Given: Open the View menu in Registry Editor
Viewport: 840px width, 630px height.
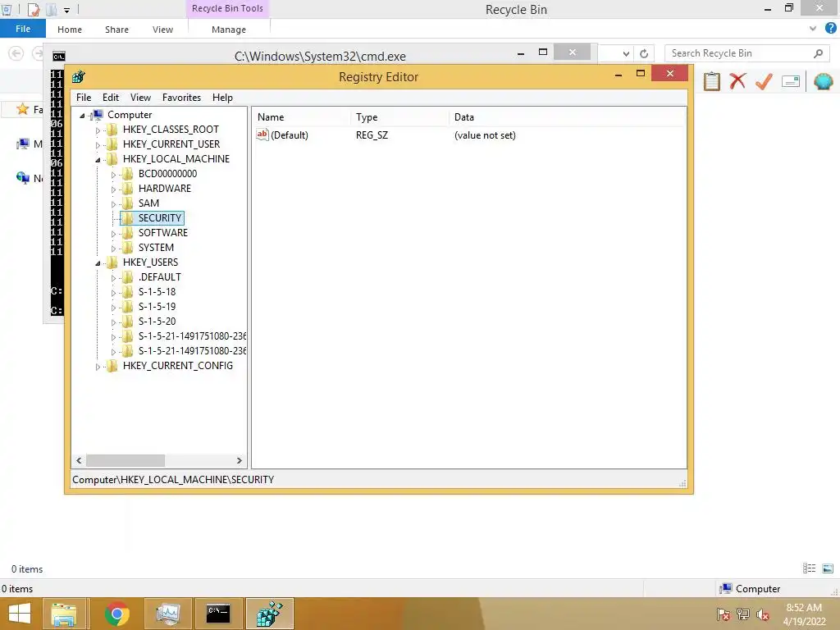Looking at the screenshot, I should (140, 98).
